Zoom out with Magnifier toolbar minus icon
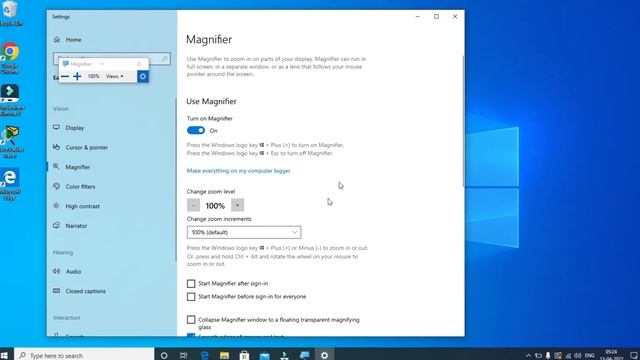Image resolution: width=640 pixels, height=360 pixels. (65, 76)
